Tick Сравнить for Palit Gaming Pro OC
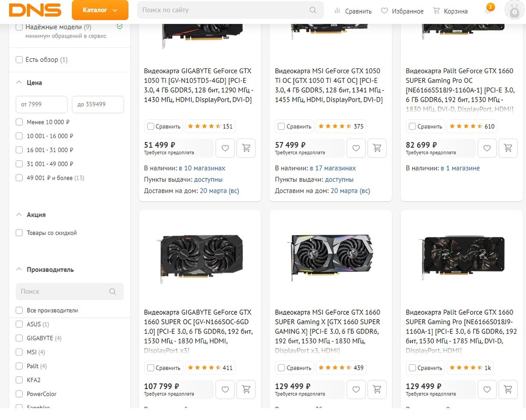The width and height of the screenshot is (526, 420). pos(412,127)
